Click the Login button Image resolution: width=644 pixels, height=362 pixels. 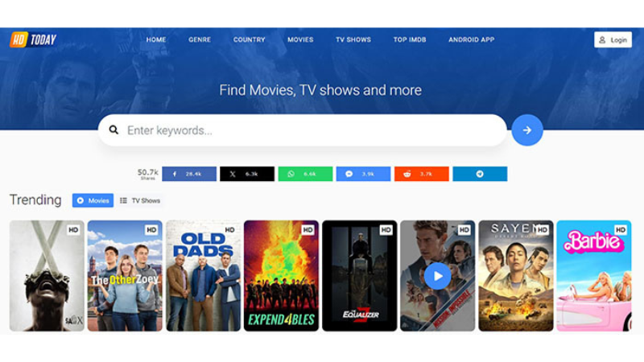(x=613, y=39)
